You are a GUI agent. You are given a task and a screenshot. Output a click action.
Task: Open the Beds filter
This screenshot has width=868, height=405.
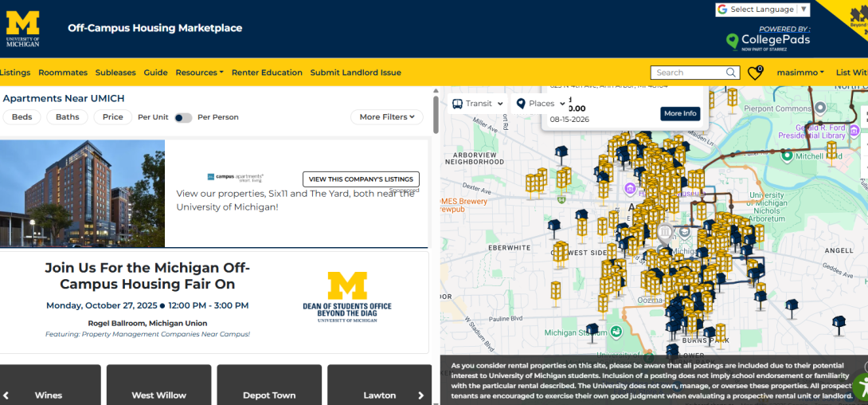click(x=22, y=117)
